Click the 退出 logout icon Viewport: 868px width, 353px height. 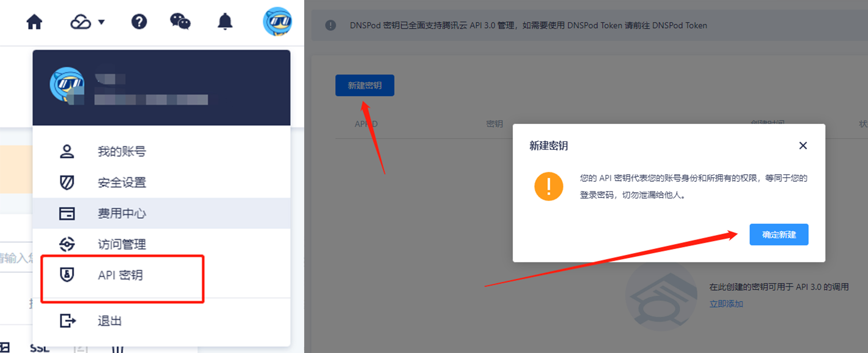click(67, 320)
